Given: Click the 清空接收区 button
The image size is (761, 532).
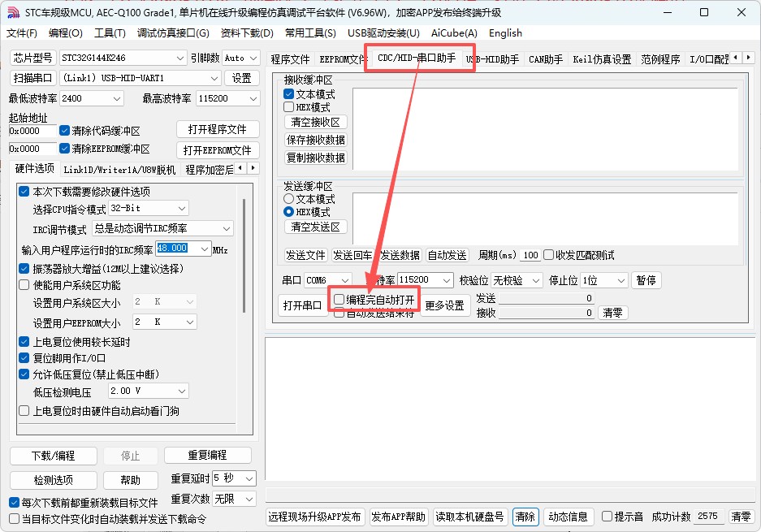Looking at the screenshot, I should tap(315, 123).
